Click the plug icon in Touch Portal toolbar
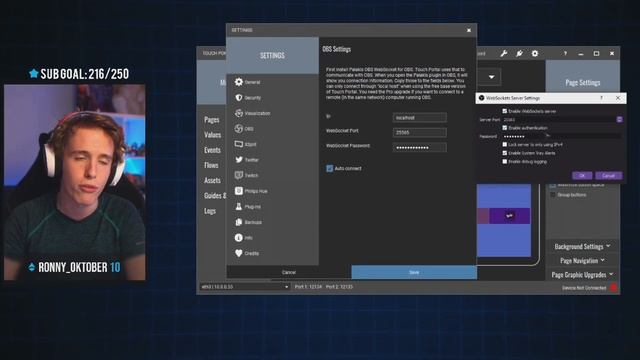The image size is (640, 360). click(519, 53)
